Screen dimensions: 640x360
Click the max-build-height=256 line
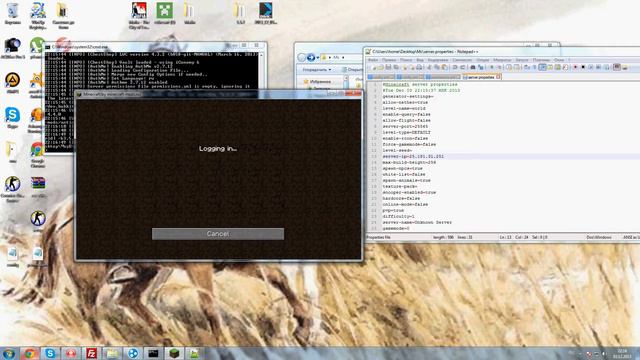[409, 162]
